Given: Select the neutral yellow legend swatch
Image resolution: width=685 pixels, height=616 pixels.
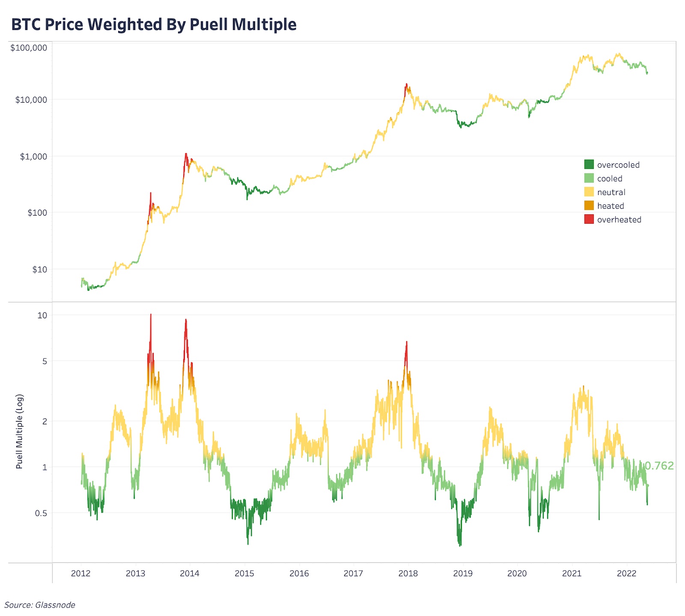Looking at the screenshot, I should pyautogui.click(x=589, y=192).
